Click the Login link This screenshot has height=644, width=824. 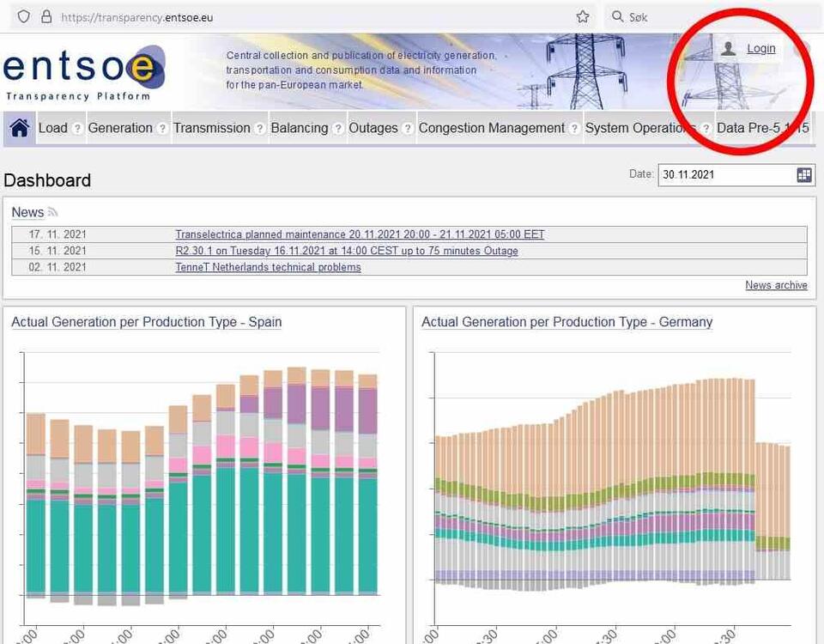[x=760, y=49]
